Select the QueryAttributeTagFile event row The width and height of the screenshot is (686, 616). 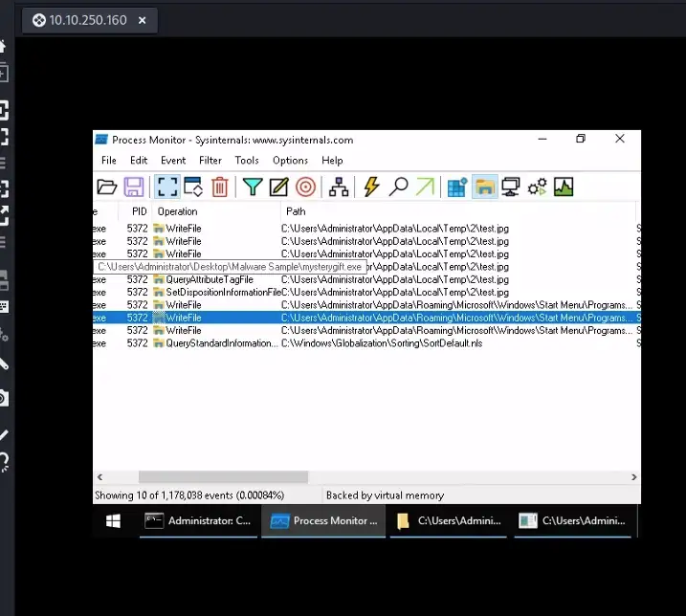click(x=366, y=279)
